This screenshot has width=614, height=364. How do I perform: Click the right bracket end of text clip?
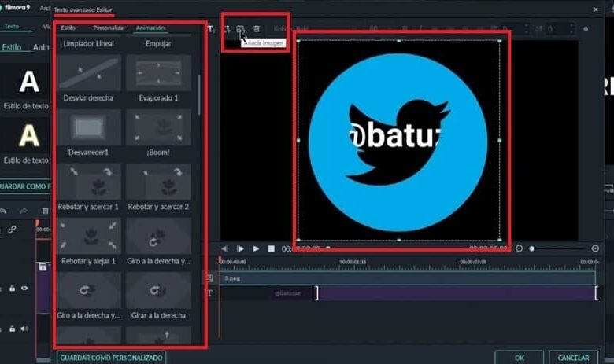coord(596,292)
